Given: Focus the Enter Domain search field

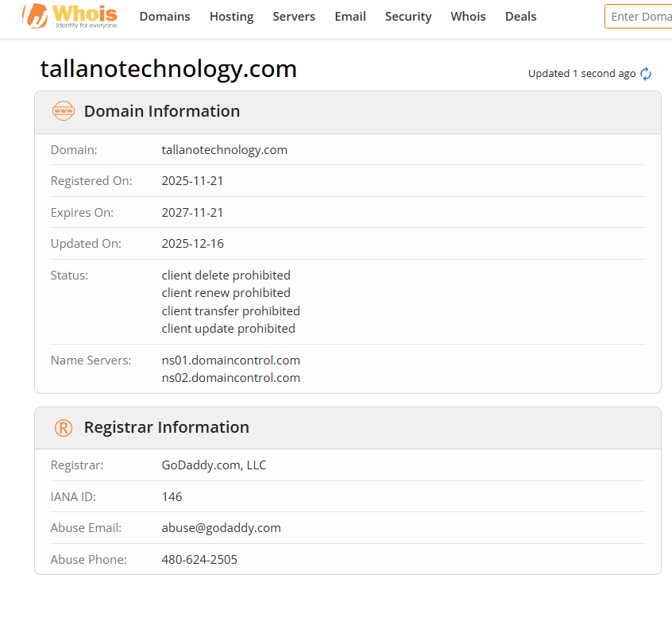Looking at the screenshot, I should pos(639,17).
